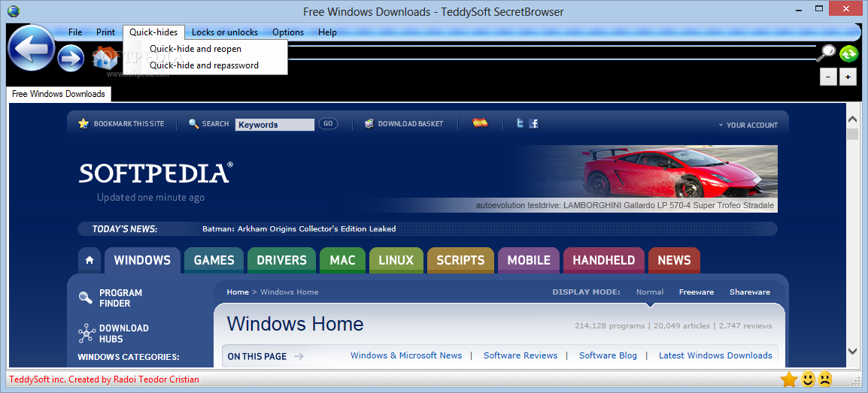Open the LINUX category tab
This screenshot has width=868, height=393.
click(x=396, y=260)
